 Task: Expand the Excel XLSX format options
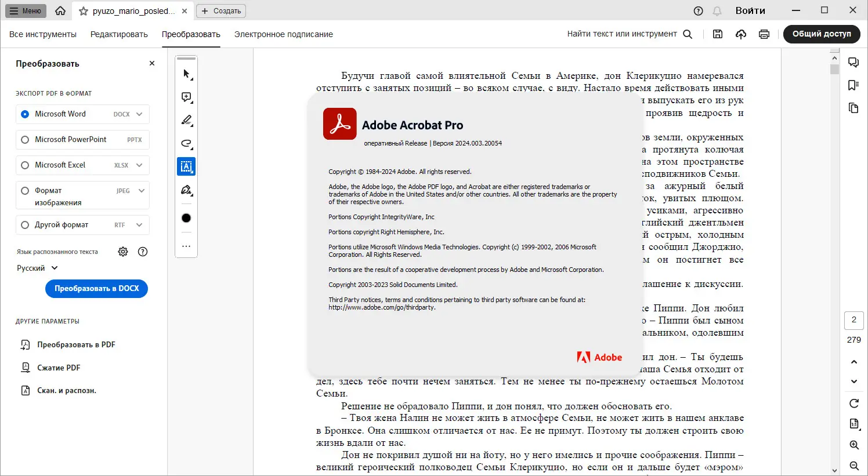coord(139,165)
